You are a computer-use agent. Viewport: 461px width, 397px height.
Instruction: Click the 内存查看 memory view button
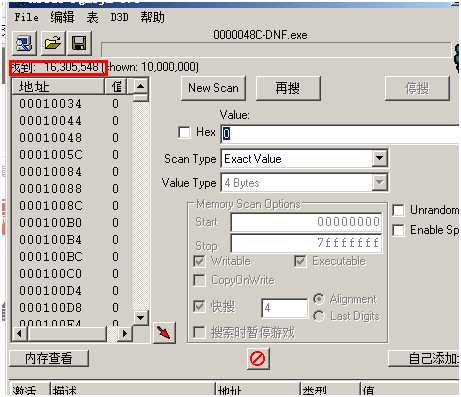click(x=49, y=359)
